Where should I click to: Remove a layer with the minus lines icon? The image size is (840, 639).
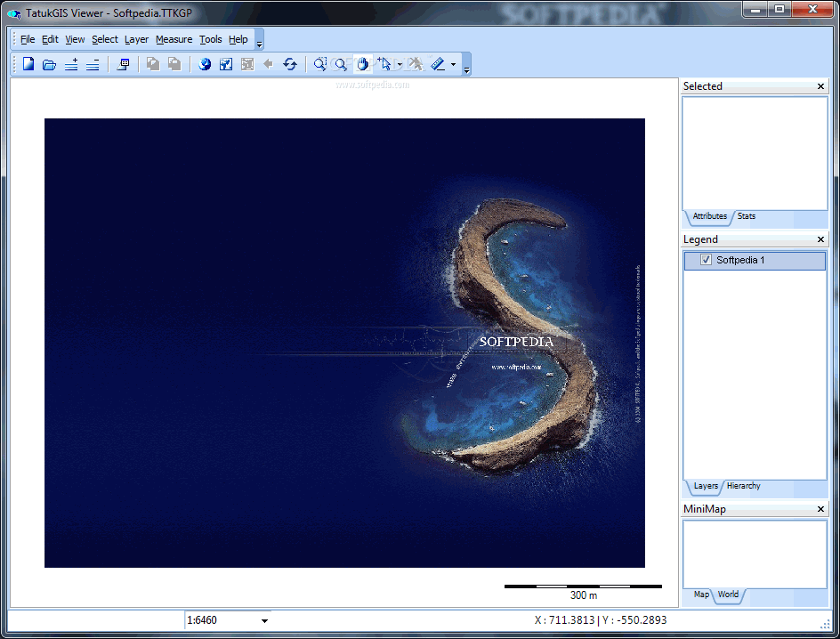[x=93, y=65]
